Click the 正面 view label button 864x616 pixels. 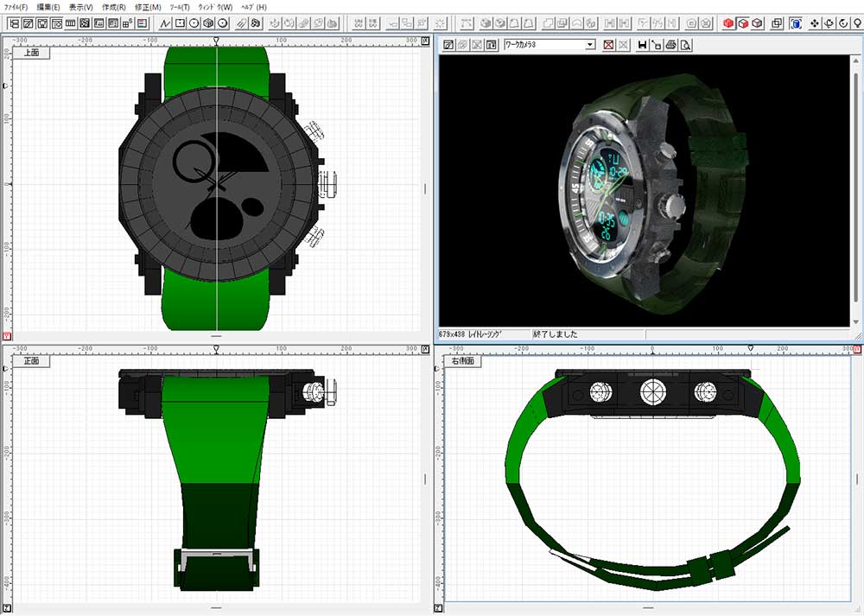(31, 361)
